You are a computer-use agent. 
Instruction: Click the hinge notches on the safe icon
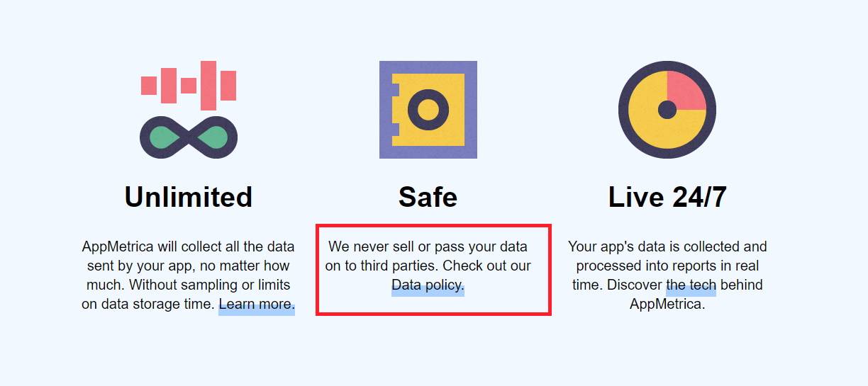[x=396, y=110]
